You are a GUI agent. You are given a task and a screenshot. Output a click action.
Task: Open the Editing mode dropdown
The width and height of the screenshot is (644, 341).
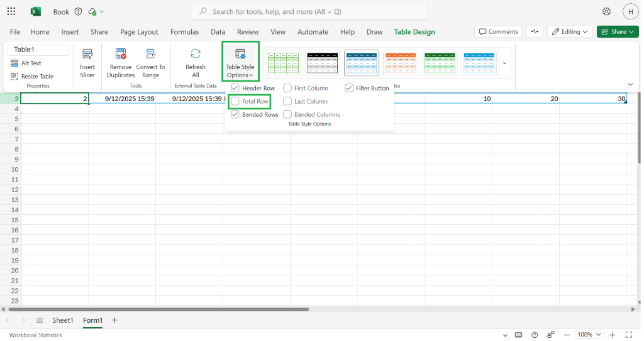570,31
